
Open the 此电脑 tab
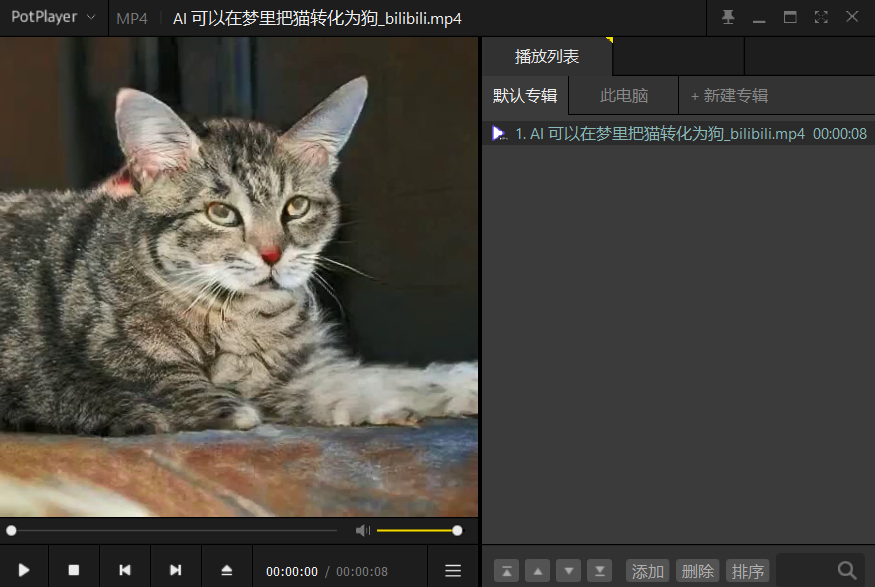click(624, 95)
